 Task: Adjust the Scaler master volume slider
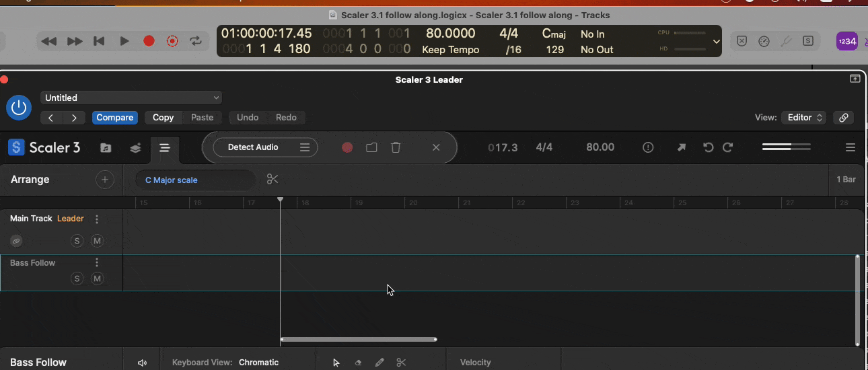pos(786,147)
